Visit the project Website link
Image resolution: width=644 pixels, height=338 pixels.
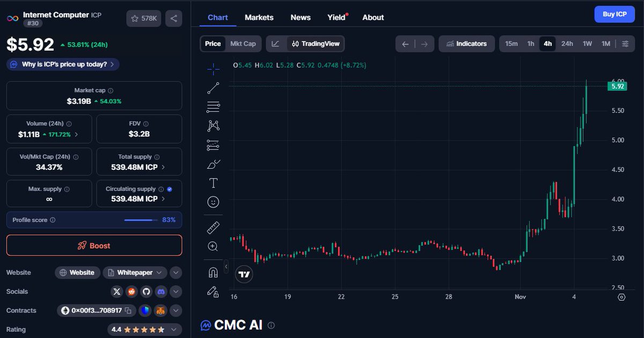coord(77,272)
